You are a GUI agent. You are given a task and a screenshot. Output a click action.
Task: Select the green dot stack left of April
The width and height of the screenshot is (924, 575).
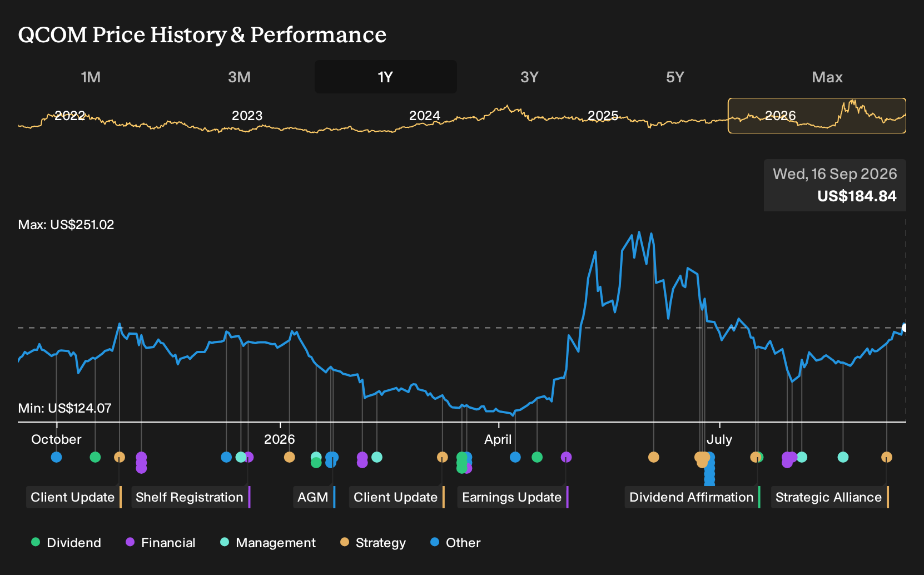(x=461, y=462)
